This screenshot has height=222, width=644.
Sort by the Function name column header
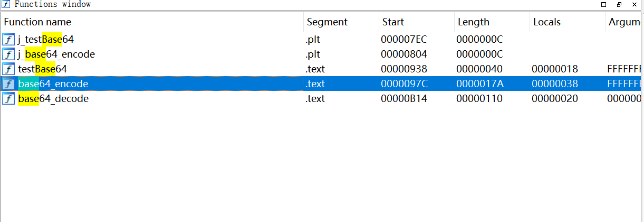coord(37,22)
